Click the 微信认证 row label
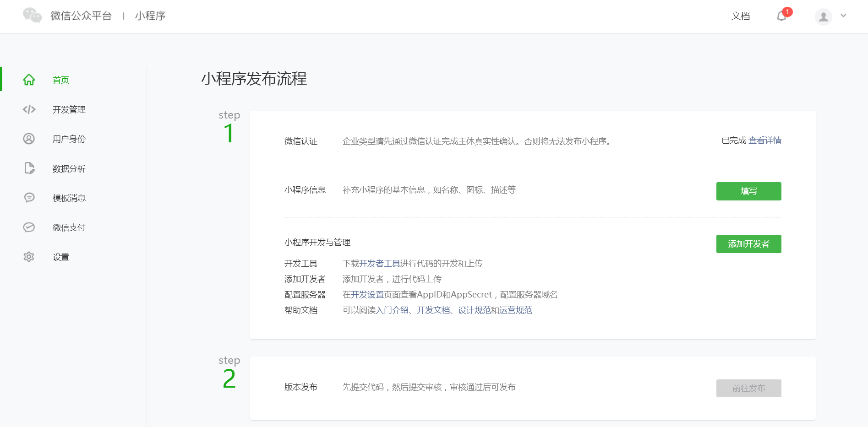This screenshot has width=868, height=427. point(301,141)
